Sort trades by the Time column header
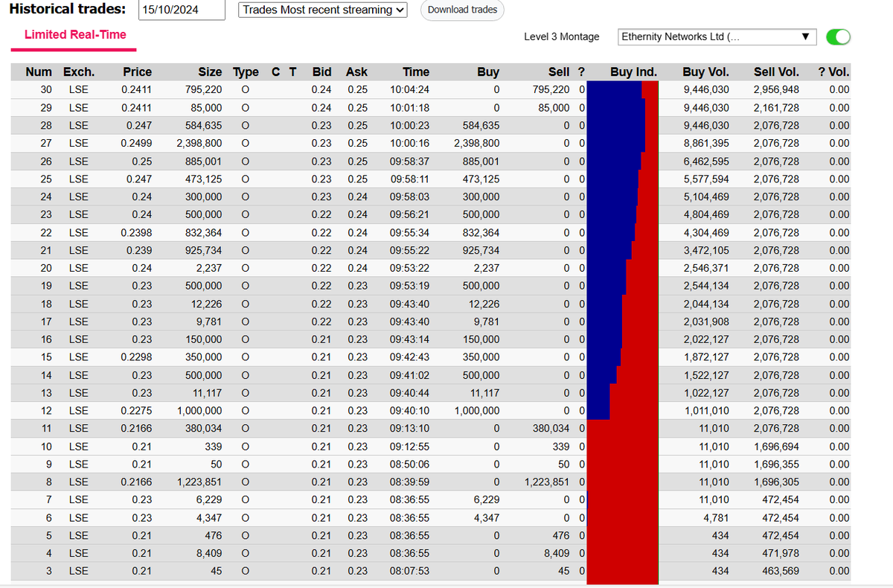The height and width of the screenshot is (588, 893). 416,71
